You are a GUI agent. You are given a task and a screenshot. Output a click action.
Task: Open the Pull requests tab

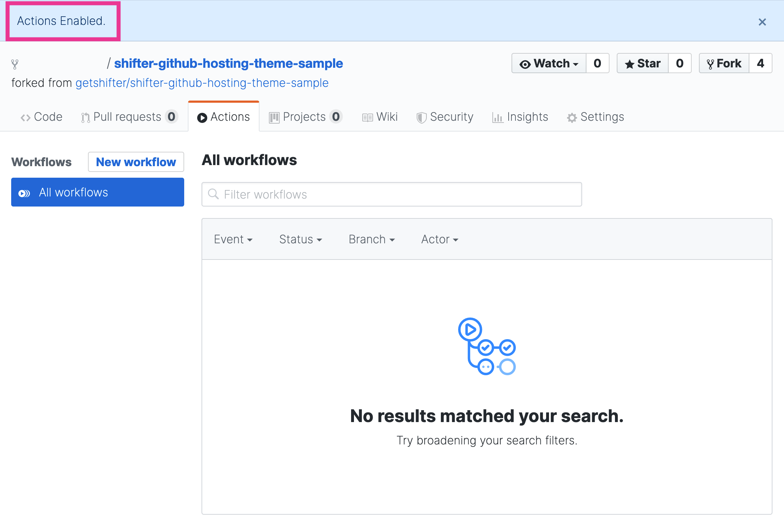coord(129,117)
